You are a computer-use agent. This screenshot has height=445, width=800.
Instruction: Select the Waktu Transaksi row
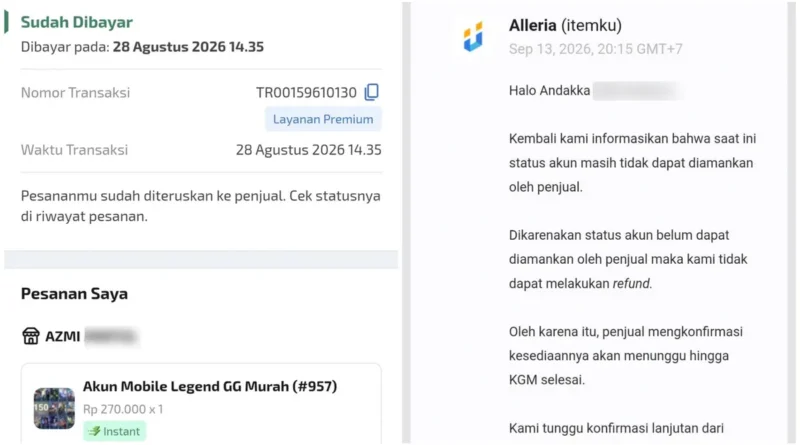(201, 150)
